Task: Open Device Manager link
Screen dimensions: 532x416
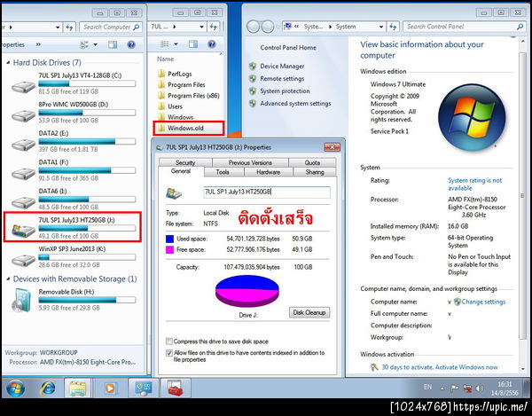Action: pyautogui.click(x=282, y=67)
